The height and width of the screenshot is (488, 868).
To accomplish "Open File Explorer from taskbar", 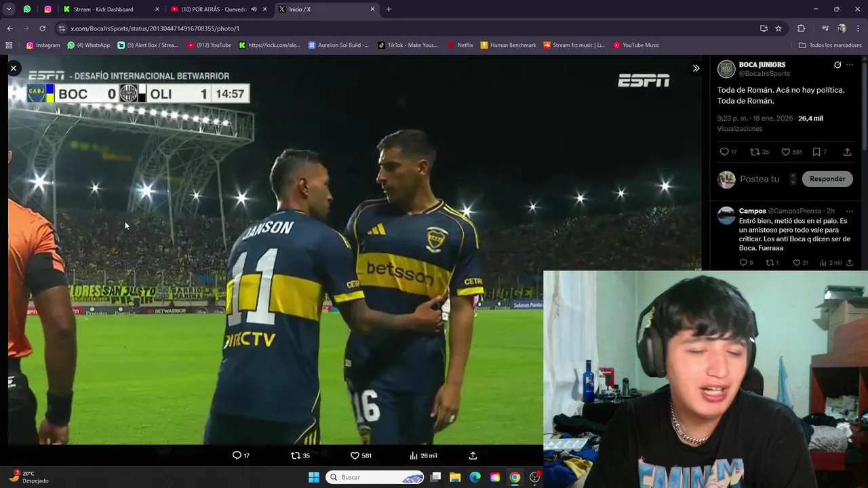I will click(x=455, y=477).
